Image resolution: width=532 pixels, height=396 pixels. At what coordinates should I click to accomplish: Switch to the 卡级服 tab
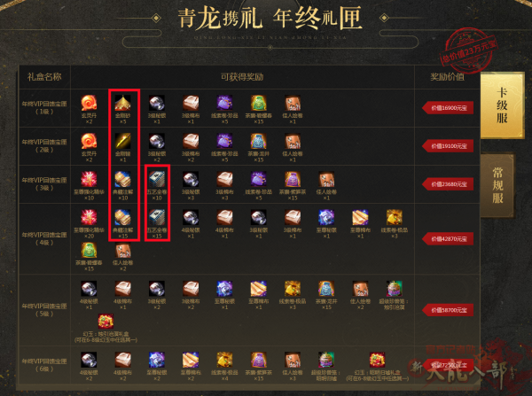(502, 105)
